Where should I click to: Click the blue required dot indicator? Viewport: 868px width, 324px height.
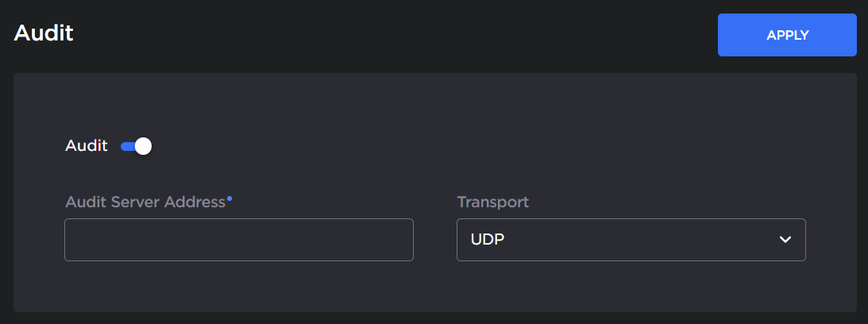(x=230, y=198)
